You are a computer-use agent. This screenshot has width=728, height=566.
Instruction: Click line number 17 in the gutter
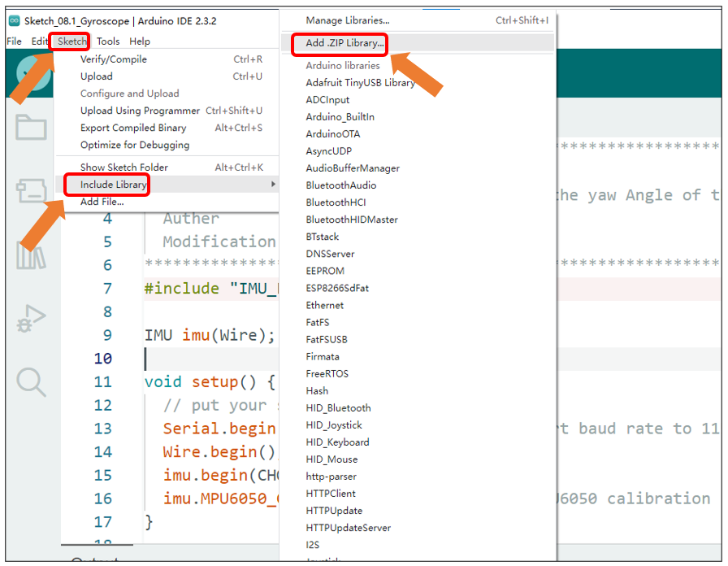102,522
